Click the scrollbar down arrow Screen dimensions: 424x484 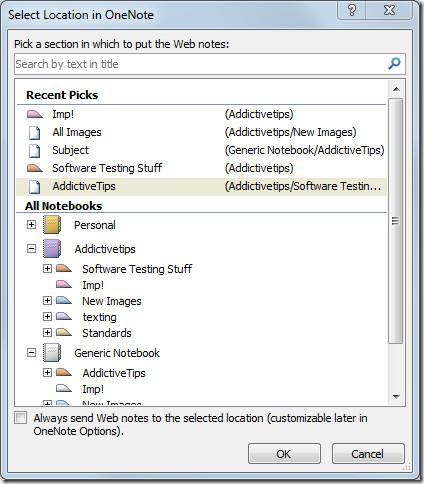[x=396, y=396]
